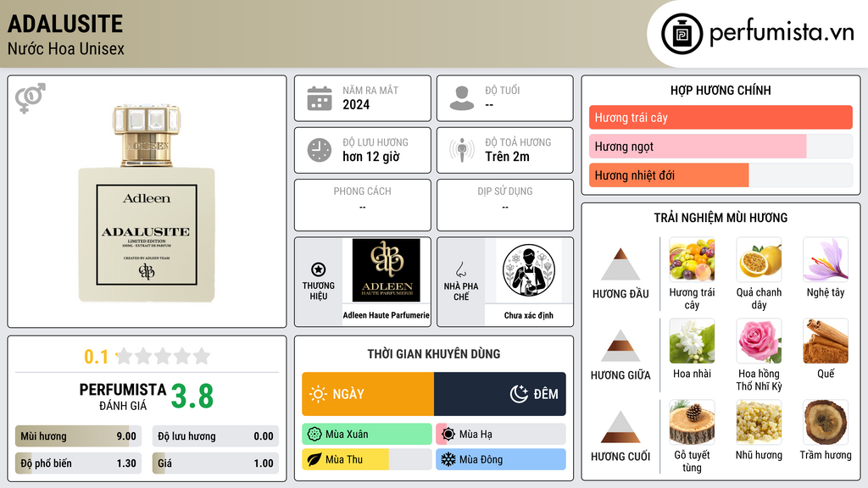Click the 0.1 user rating number

pos(96,357)
